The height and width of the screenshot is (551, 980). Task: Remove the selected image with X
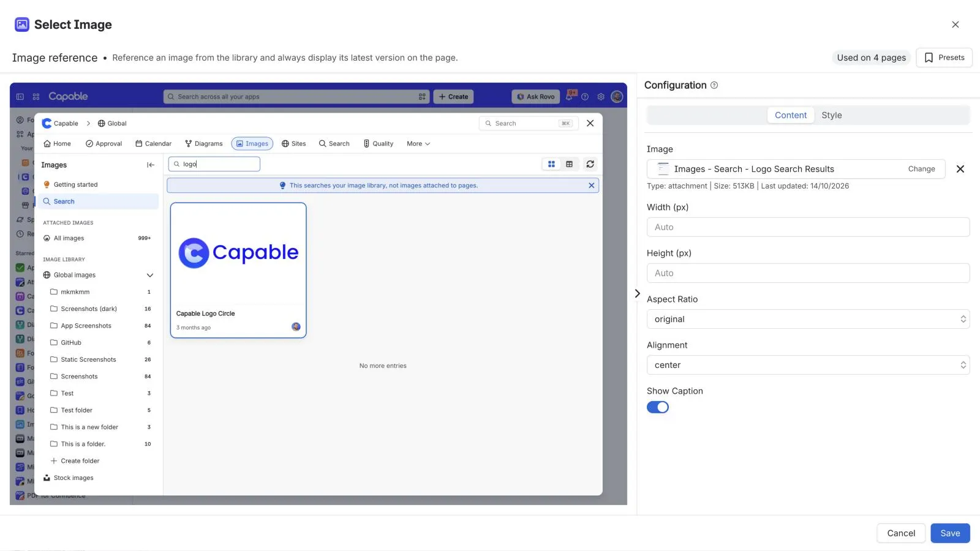(960, 169)
